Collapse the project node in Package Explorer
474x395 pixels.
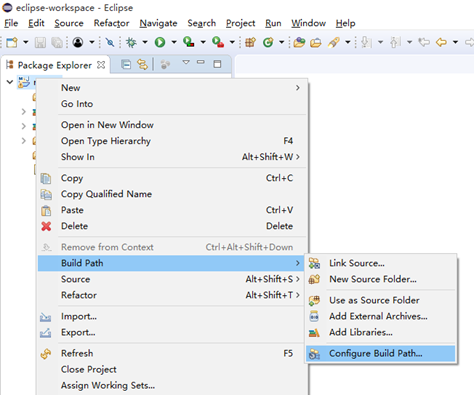pyautogui.click(x=10, y=81)
